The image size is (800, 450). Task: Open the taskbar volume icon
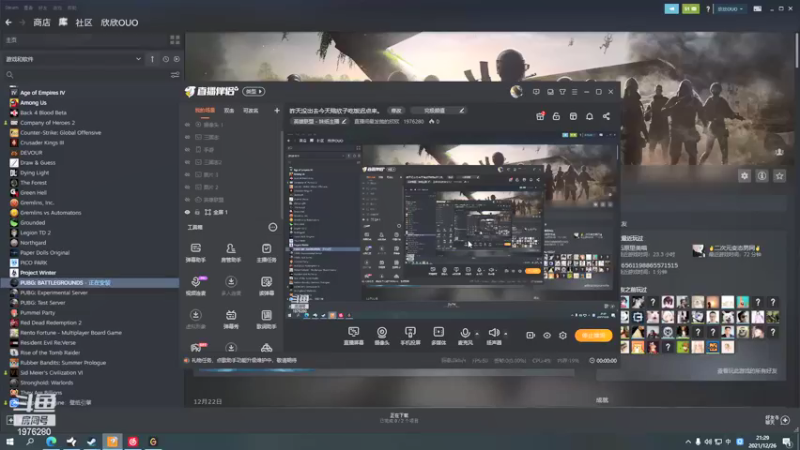(x=708, y=442)
